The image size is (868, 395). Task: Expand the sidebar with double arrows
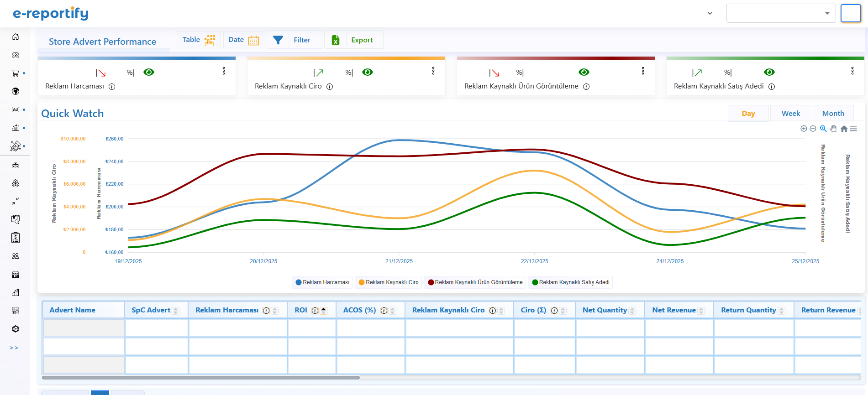tap(14, 348)
